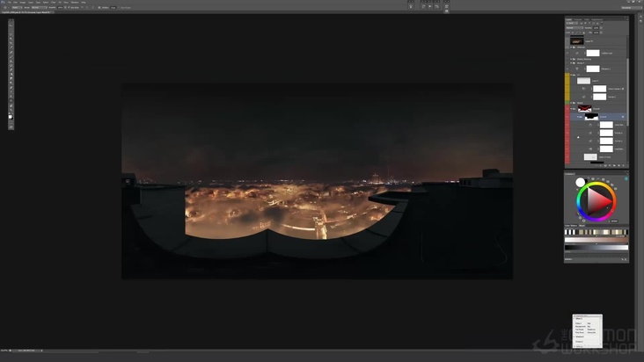Open the File menu

click(x=10, y=2)
